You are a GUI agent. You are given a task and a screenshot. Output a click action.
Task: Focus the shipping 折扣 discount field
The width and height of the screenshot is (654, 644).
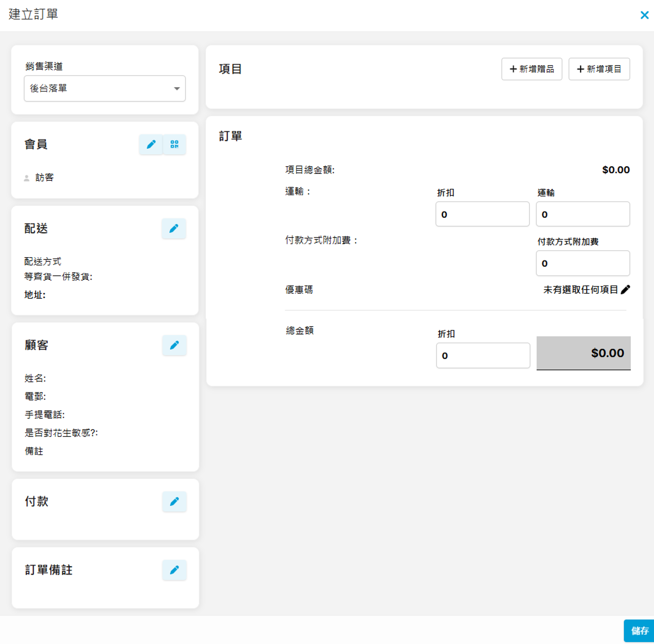pos(482,214)
